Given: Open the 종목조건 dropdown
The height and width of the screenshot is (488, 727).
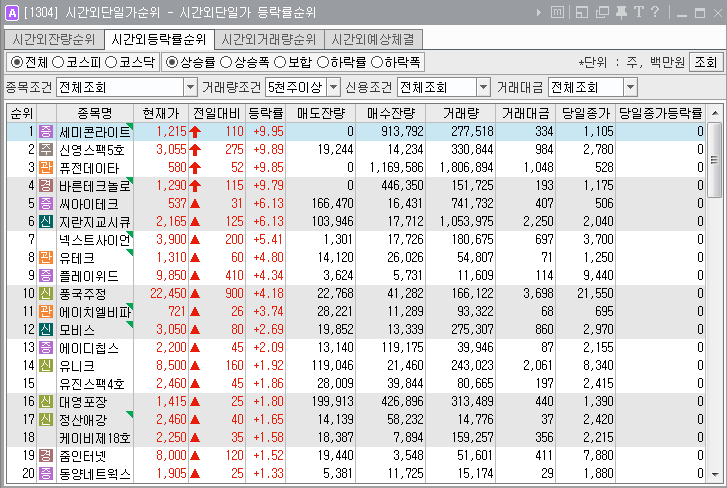Looking at the screenshot, I should [x=190, y=87].
